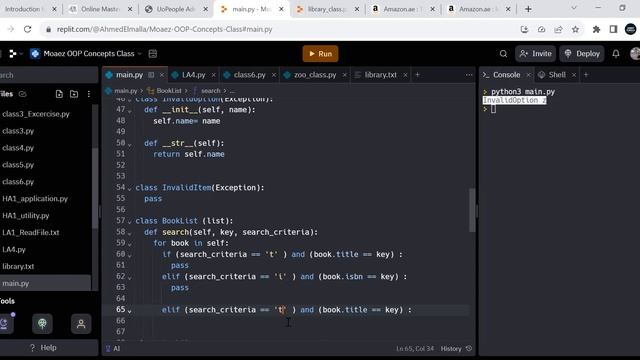
Task: Open Help at the sidebar bottom
Action: 43,348
